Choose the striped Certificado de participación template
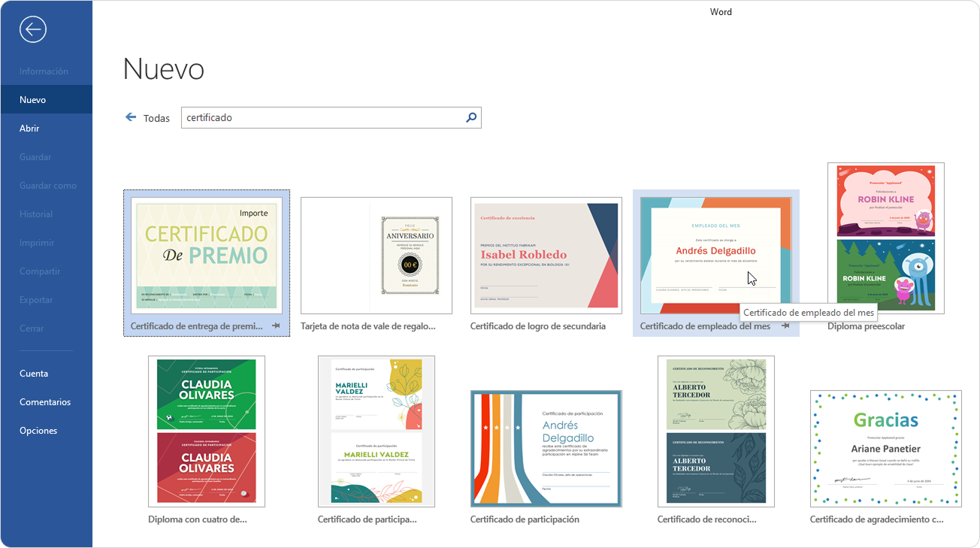Image resolution: width=980 pixels, height=548 pixels. coord(546,449)
